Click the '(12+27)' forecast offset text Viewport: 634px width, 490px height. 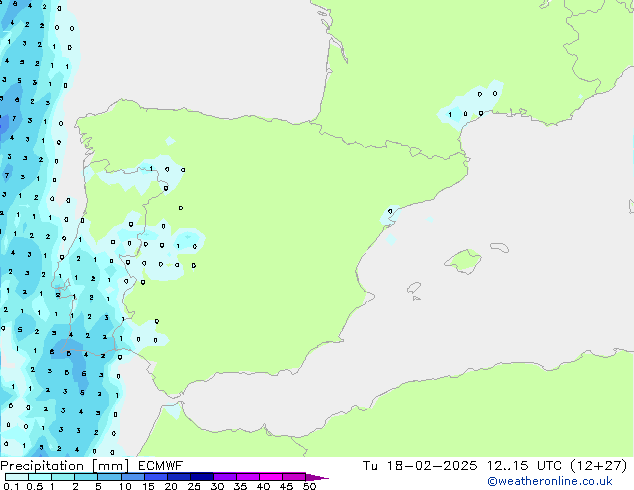pos(598,466)
